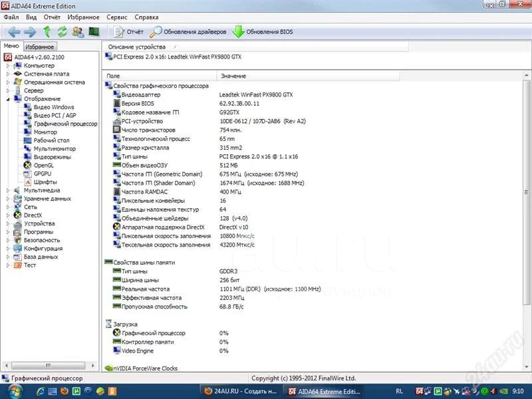Switch to 24AU.RU taskbar window
Viewport: 532px width, 399px height.
[241, 392]
